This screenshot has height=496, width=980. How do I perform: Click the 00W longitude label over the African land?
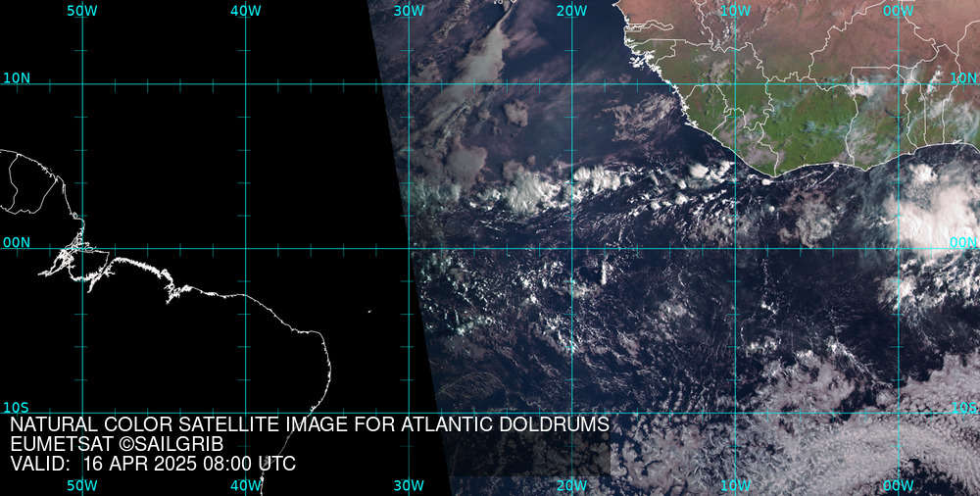click(x=898, y=11)
